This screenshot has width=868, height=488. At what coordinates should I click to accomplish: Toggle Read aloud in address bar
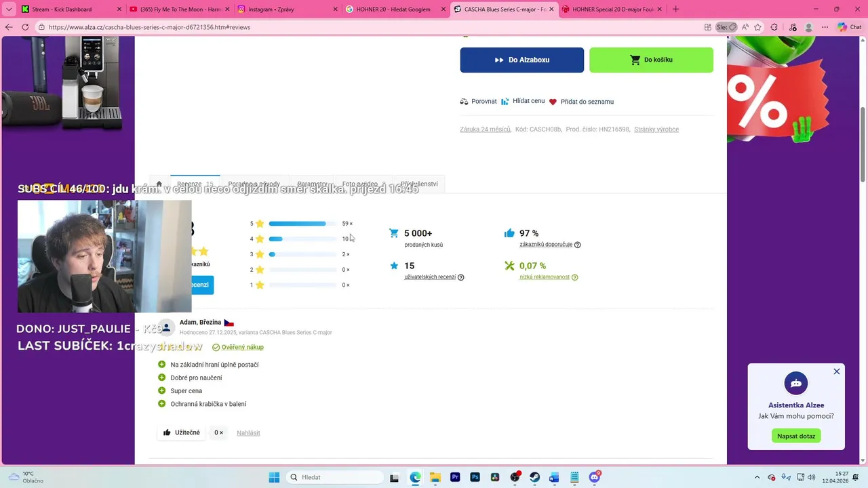pos(745,27)
